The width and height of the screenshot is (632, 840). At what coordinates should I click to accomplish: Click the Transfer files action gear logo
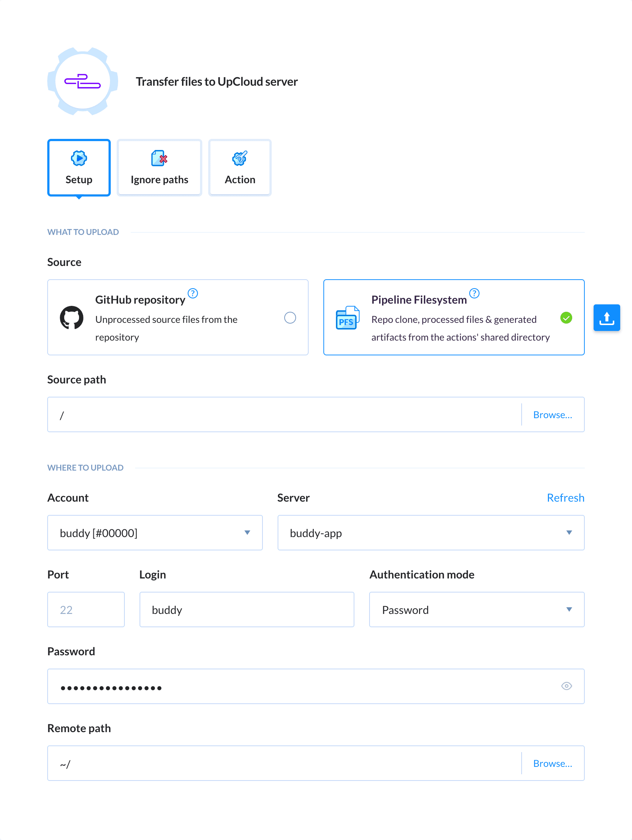point(82,81)
